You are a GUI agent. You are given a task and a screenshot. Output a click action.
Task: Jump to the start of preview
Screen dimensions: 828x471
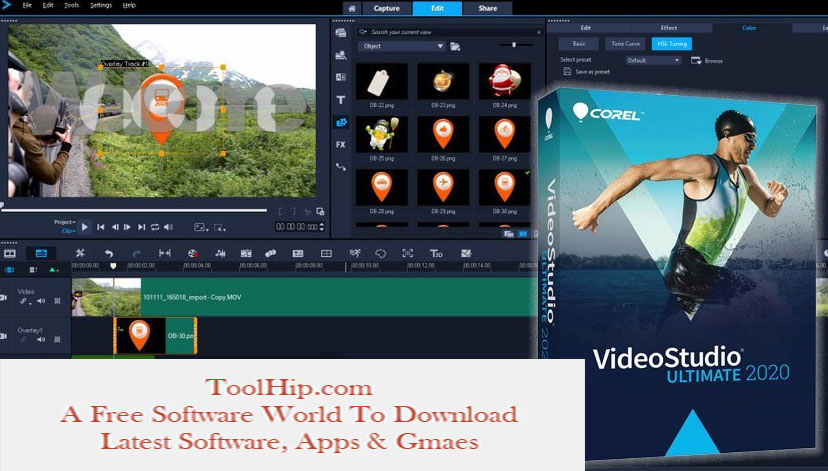(100, 227)
